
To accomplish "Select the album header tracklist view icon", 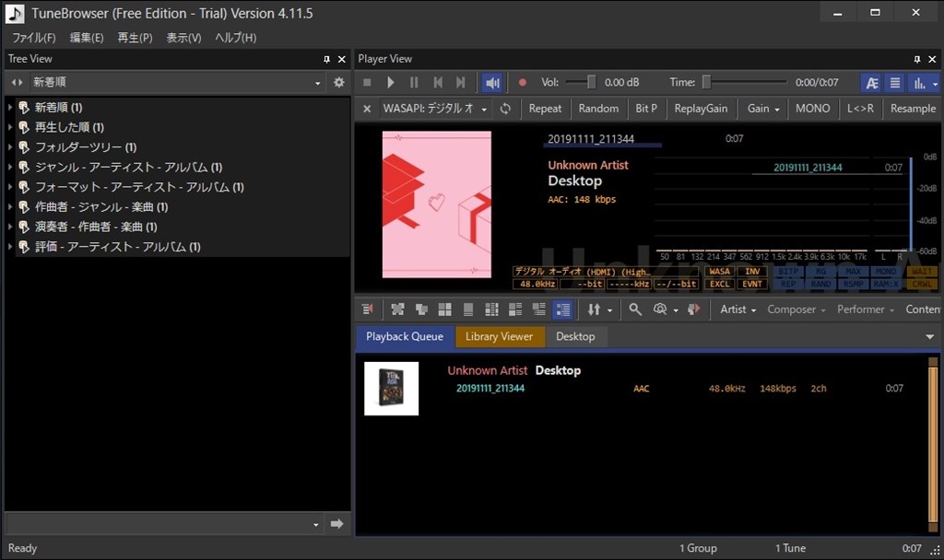I will pos(538,309).
